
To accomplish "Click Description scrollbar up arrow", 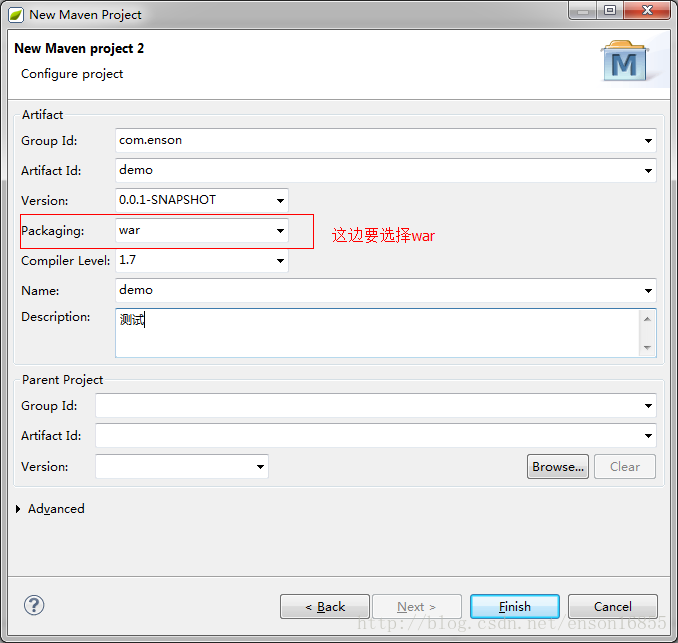I will click(647, 319).
